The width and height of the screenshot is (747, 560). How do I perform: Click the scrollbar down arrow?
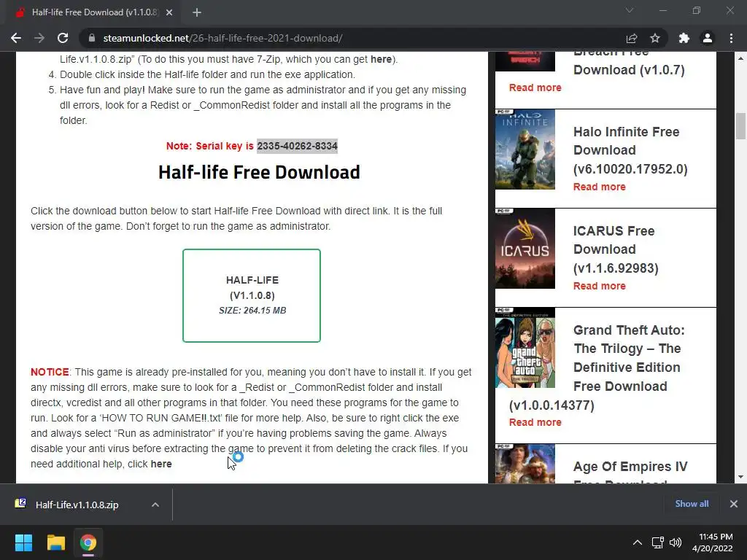(x=740, y=477)
